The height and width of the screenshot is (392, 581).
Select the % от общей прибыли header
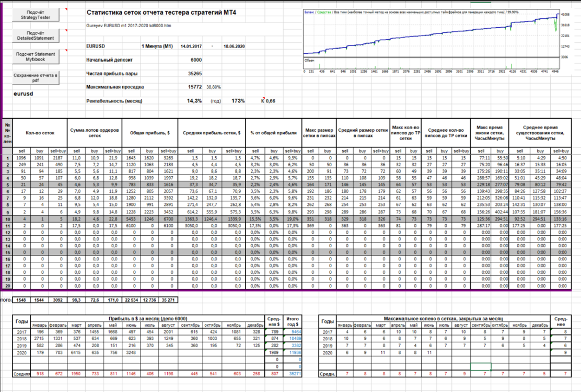[x=273, y=133]
